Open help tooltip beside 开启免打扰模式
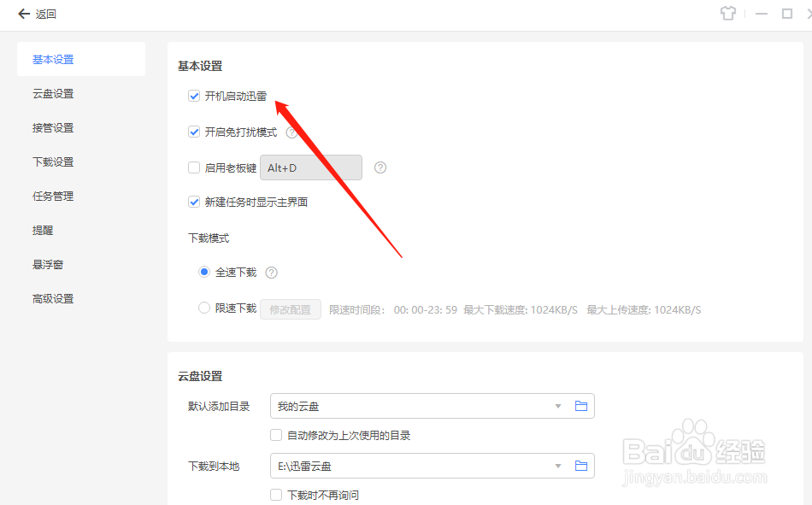Viewport: 812px width, 505px height. point(291,132)
